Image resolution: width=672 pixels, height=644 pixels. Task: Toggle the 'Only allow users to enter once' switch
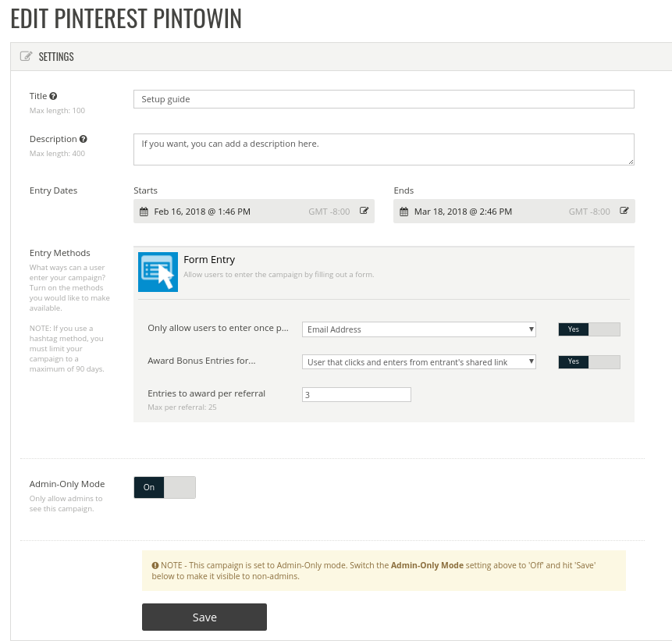589,329
